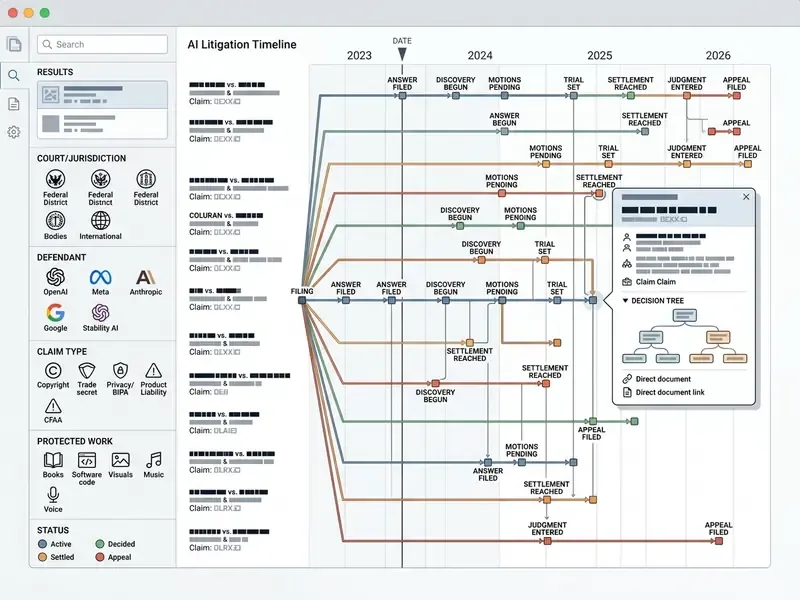Viewport: 800px width, 600px height.
Task: Select the search icon in left rail
Action: pyautogui.click(x=14, y=76)
